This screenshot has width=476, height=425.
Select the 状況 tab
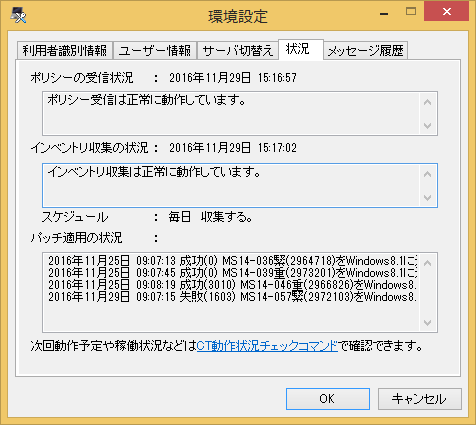[301, 49]
